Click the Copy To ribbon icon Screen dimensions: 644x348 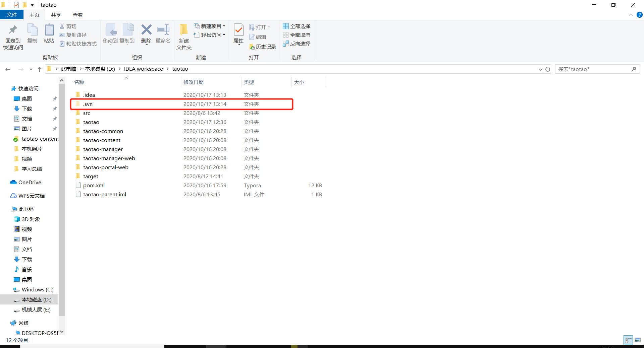coord(127,33)
